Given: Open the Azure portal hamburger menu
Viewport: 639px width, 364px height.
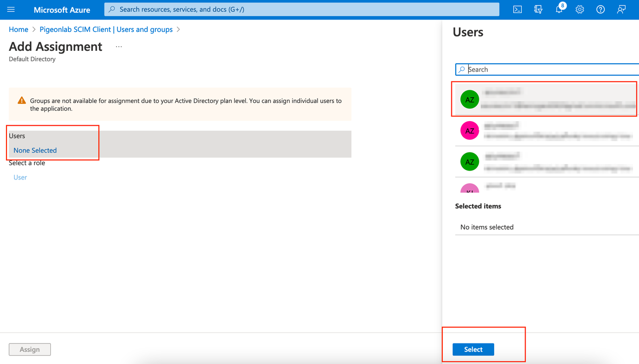Looking at the screenshot, I should click(x=11, y=9).
